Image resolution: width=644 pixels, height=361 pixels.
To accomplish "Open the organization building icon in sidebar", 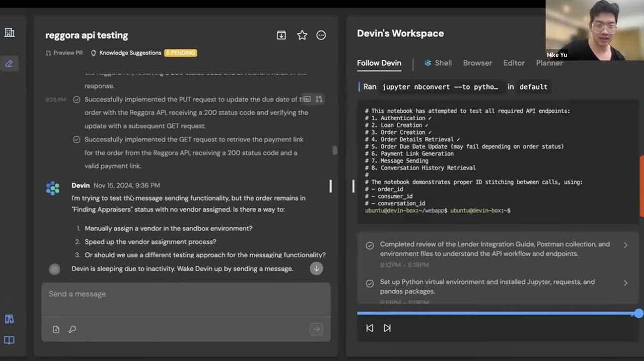I will [x=9, y=33].
